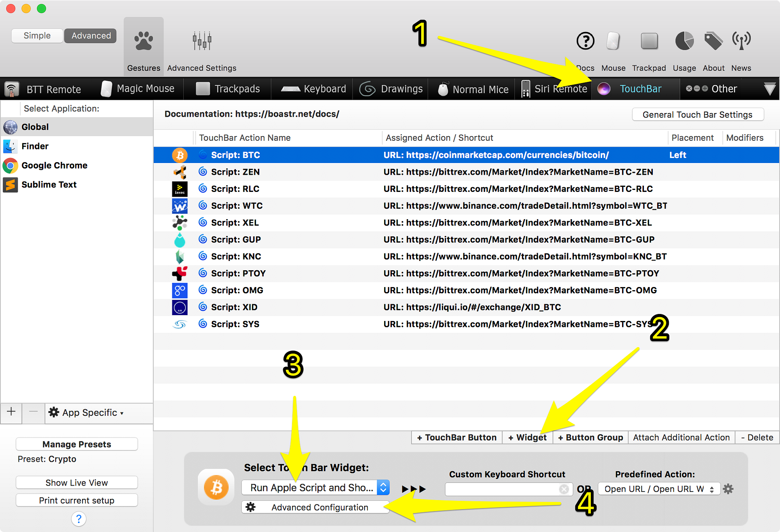Open General Touch Bar Settings
Image resolution: width=780 pixels, height=532 pixels.
pyautogui.click(x=697, y=115)
